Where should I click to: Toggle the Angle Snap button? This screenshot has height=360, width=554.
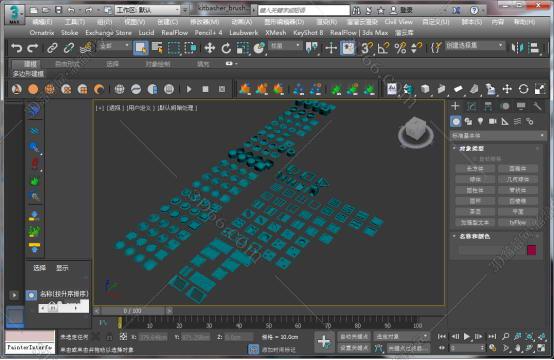point(383,48)
